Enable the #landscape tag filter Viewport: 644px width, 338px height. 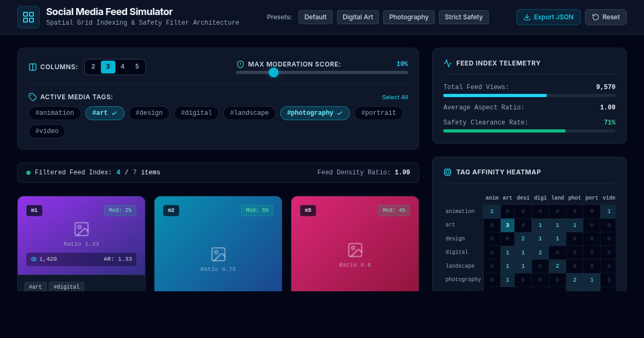250,113
